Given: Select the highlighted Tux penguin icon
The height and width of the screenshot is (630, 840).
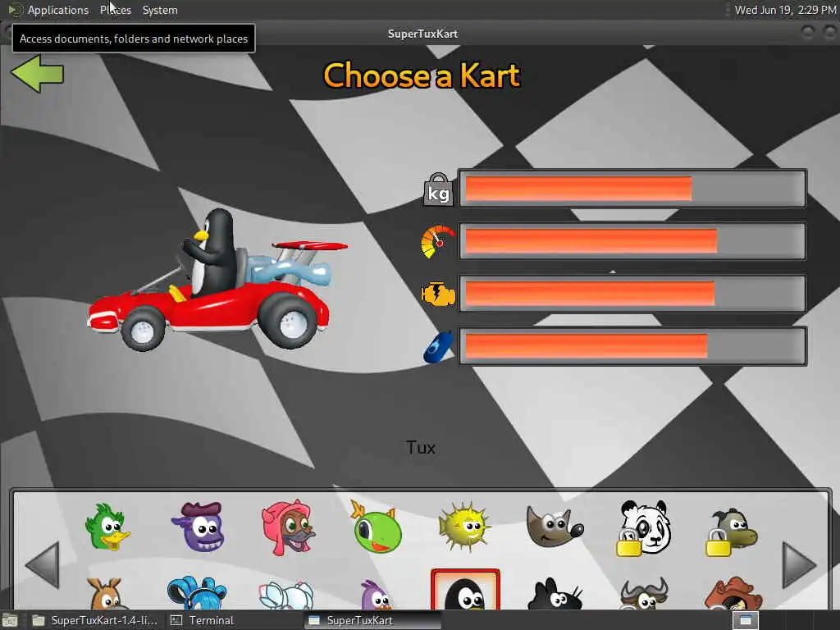Looking at the screenshot, I should pyautogui.click(x=465, y=590).
